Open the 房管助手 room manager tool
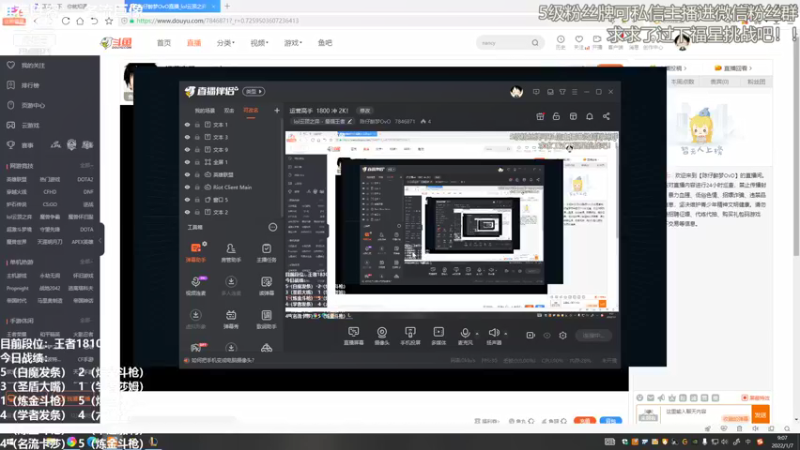 (231, 253)
